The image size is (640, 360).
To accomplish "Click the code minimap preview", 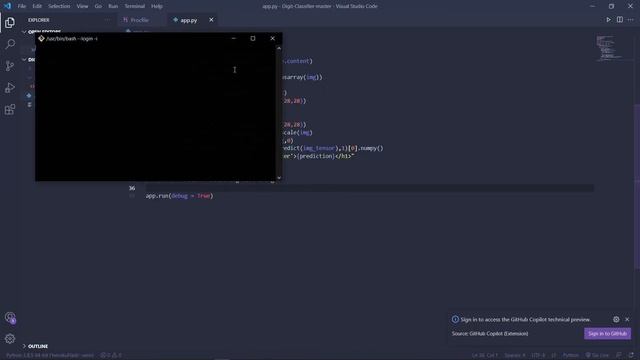I will (x=609, y=48).
